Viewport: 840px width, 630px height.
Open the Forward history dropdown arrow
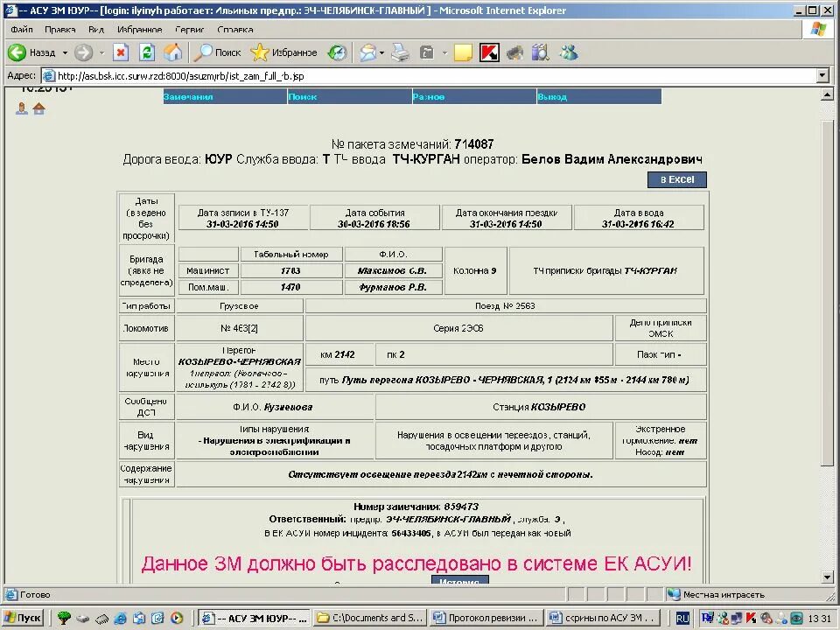101,53
